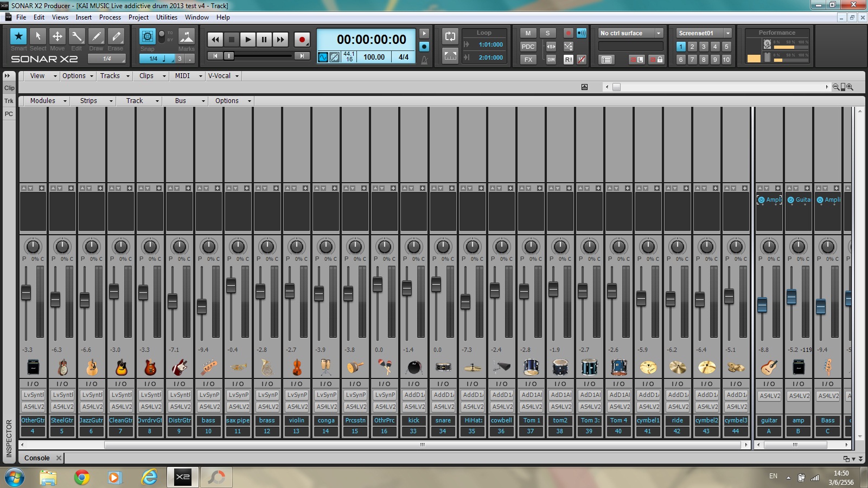The image size is (868, 488).
Task: Open Google Chrome from the taskbar
Action: coord(82,478)
